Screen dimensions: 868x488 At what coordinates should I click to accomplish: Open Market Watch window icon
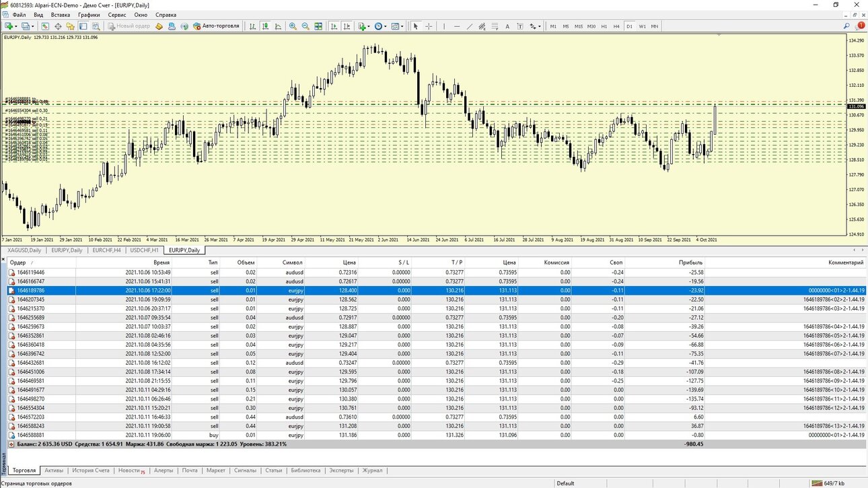(x=46, y=26)
